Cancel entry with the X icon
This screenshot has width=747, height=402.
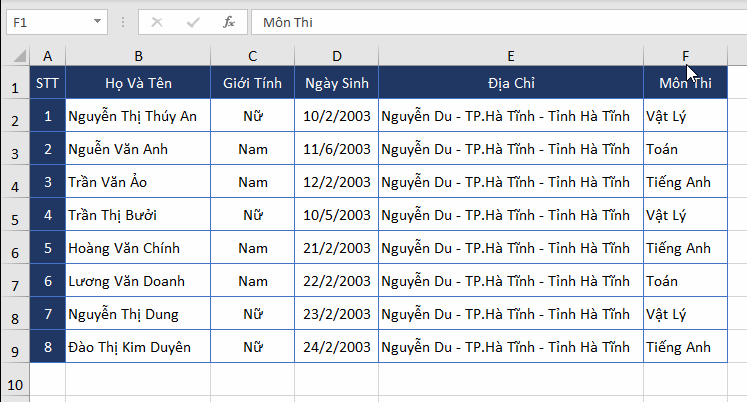pyautogui.click(x=157, y=22)
